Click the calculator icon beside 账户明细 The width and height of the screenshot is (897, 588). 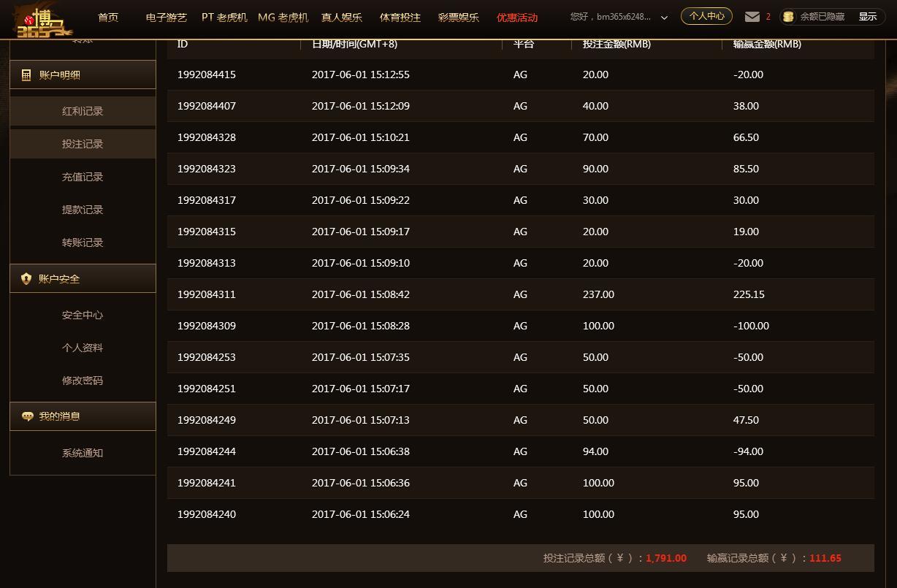click(x=26, y=75)
